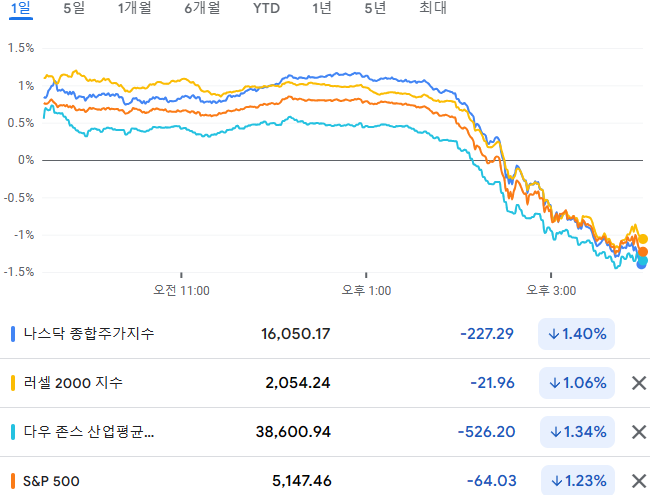Image resolution: width=650 pixels, height=495 pixels.
Task: Click the ↓1.40% change badge
Action: (x=576, y=334)
